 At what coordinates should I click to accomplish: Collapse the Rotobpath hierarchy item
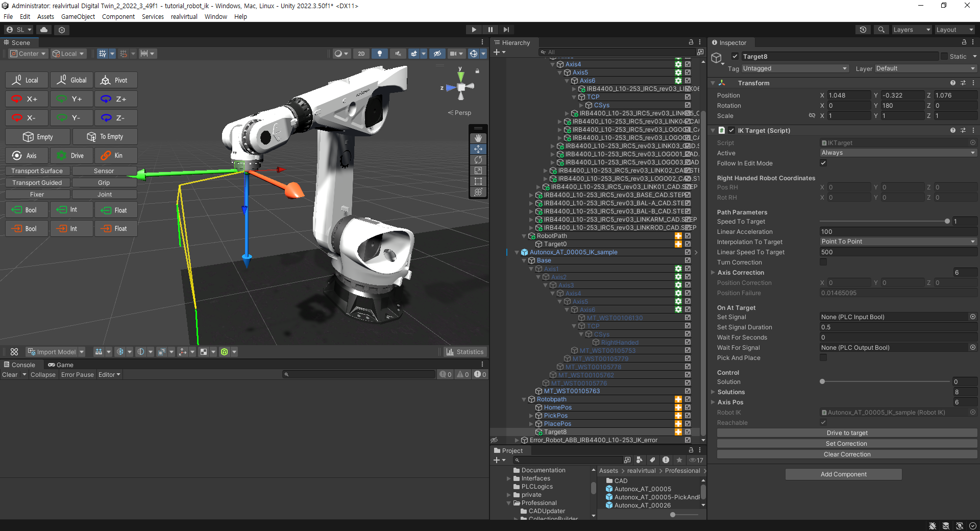coord(524,399)
